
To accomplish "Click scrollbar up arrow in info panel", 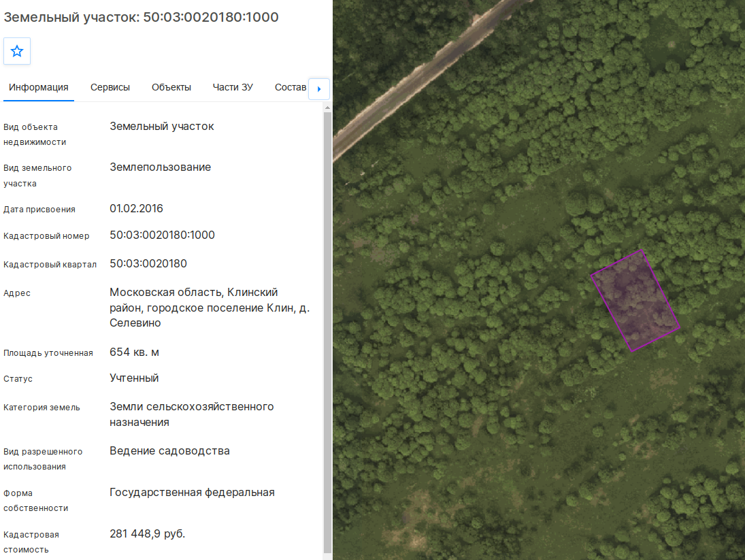I will (x=327, y=108).
